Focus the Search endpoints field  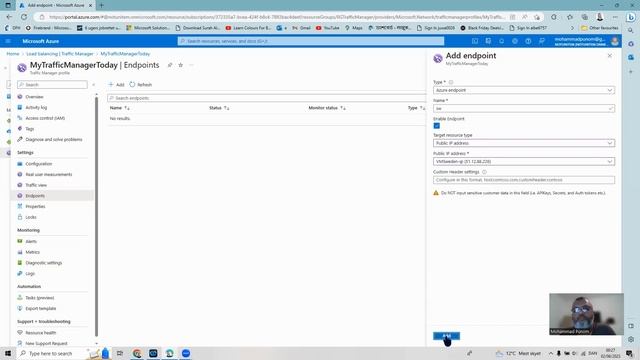tap(267, 98)
